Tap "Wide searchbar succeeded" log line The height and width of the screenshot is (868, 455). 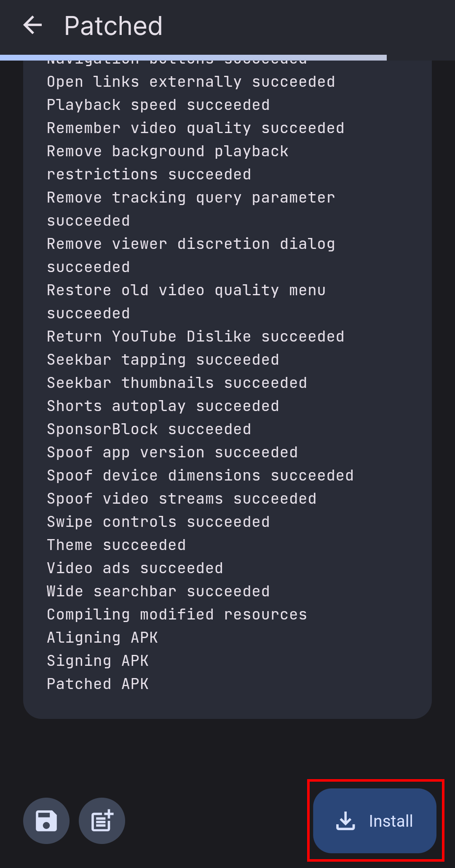[x=158, y=591]
